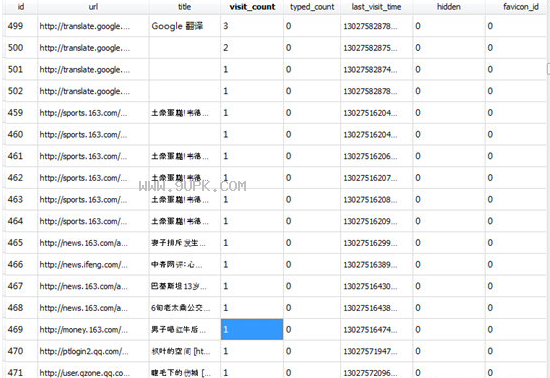Screen dimensions: 550x378
Task: Sort by the url column header
Action: pyautogui.click(x=93, y=7)
